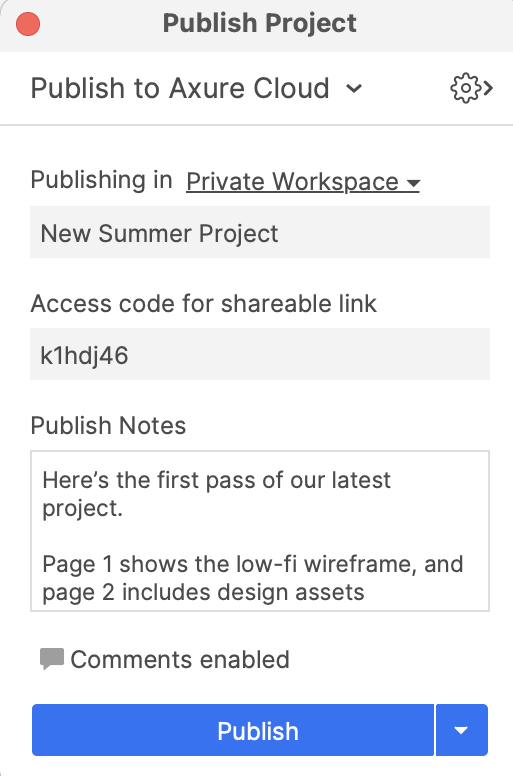Open the publish settings gear icon
Image resolution: width=513 pixels, height=776 pixels.
click(x=465, y=89)
